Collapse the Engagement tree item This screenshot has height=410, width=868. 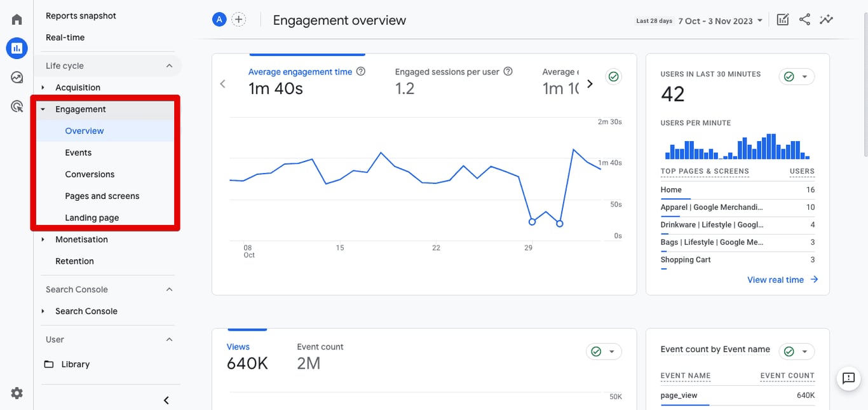43,109
